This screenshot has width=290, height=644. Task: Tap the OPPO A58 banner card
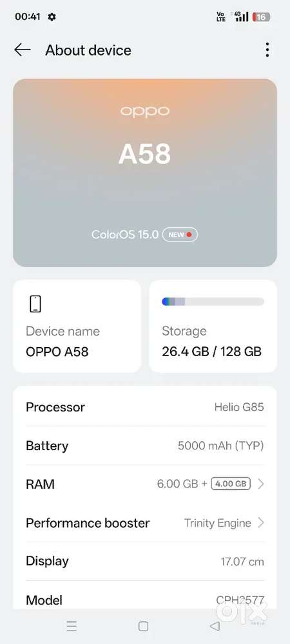point(145,173)
